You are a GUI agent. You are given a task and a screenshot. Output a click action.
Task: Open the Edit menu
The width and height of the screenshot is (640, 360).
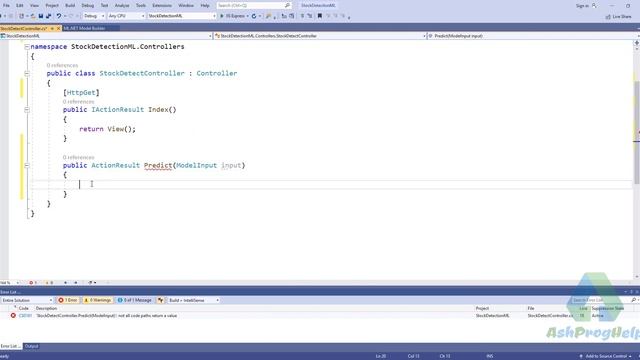[x=20, y=6]
